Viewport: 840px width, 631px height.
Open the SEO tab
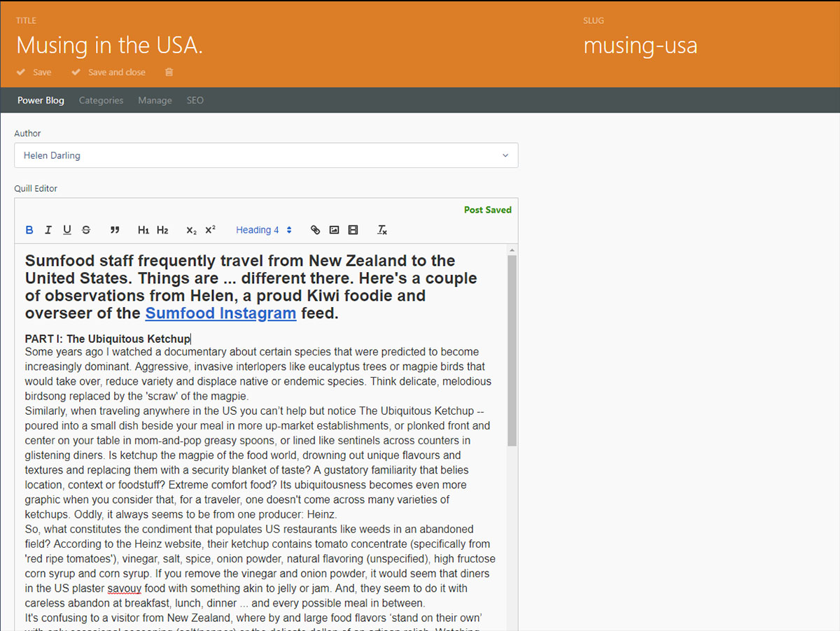pos(195,100)
